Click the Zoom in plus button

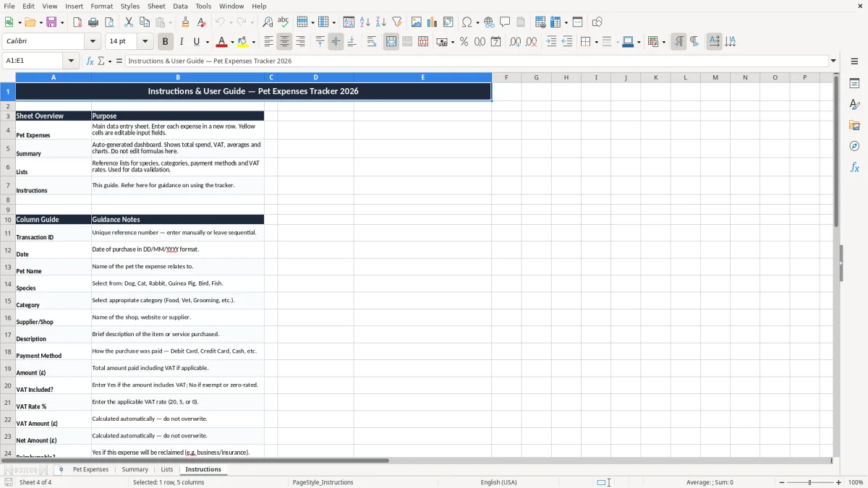(x=839, y=482)
